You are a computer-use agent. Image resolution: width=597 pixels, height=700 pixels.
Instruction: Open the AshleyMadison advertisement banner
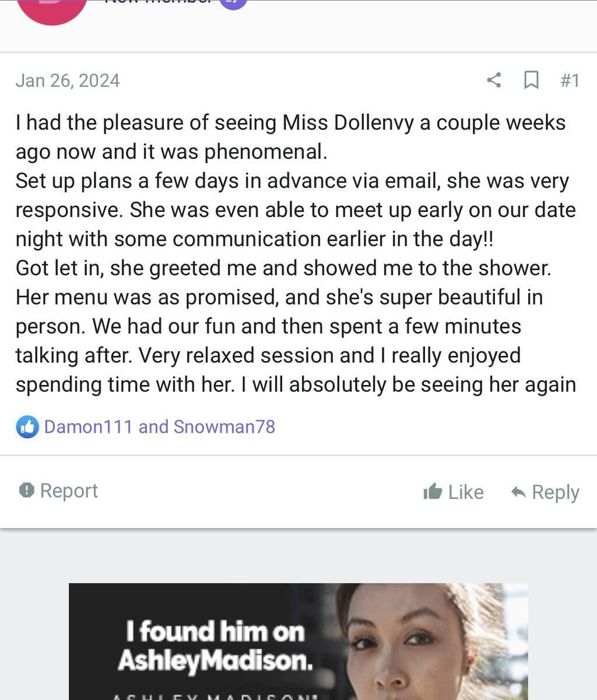298,642
